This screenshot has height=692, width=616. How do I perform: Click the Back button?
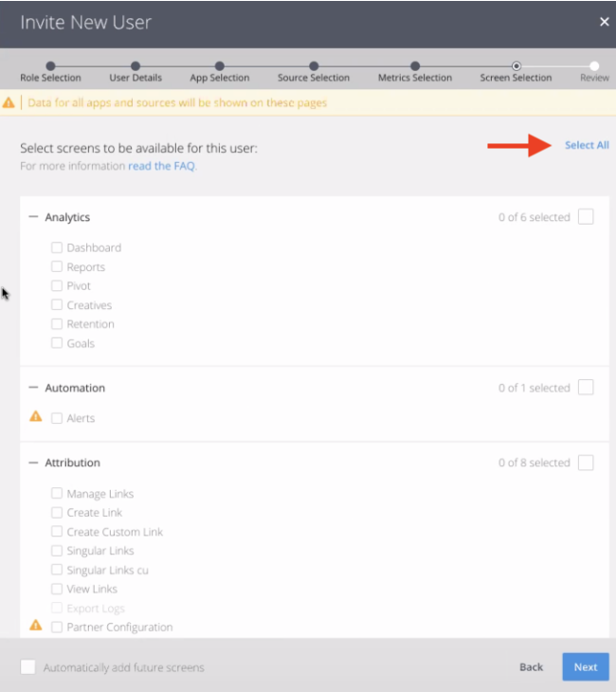click(532, 666)
